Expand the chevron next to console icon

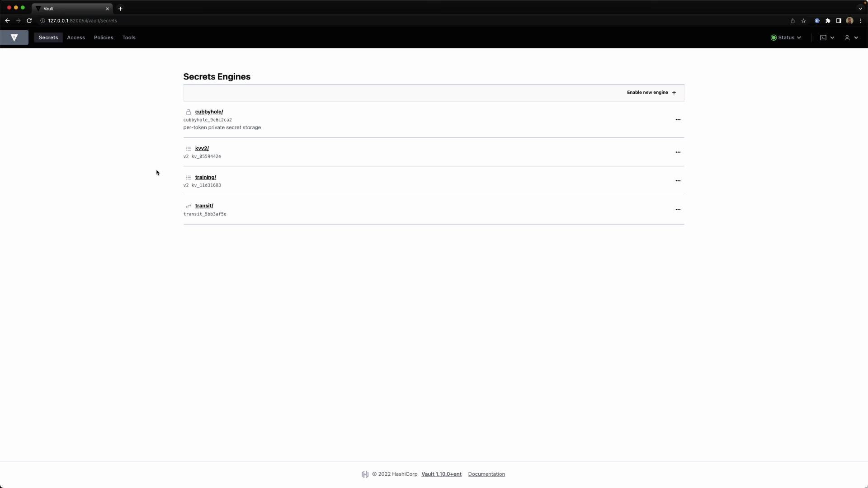coord(832,38)
